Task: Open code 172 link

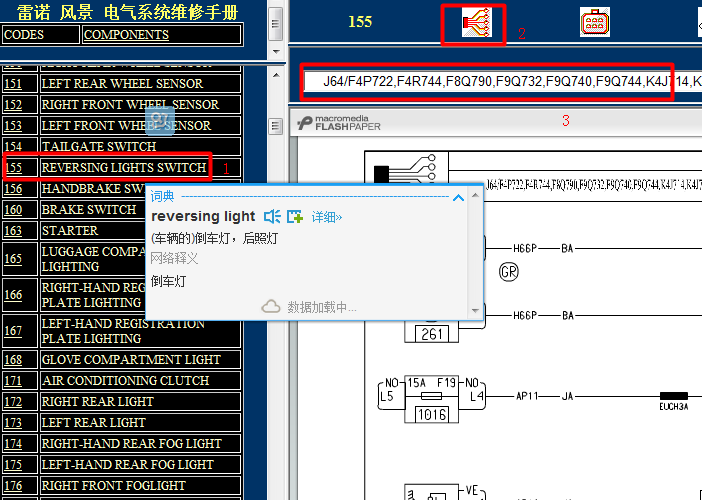Action: pyautogui.click(x=13, y=402)
